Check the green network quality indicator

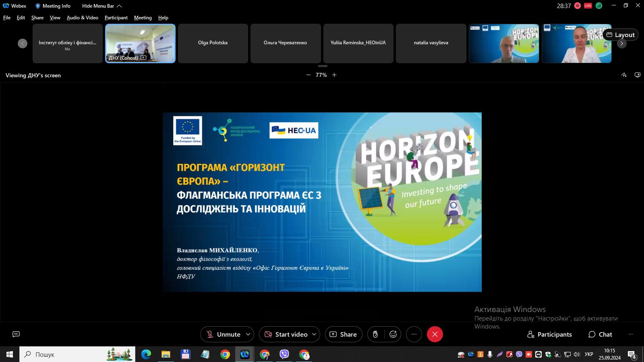click(x=599, y=6)
